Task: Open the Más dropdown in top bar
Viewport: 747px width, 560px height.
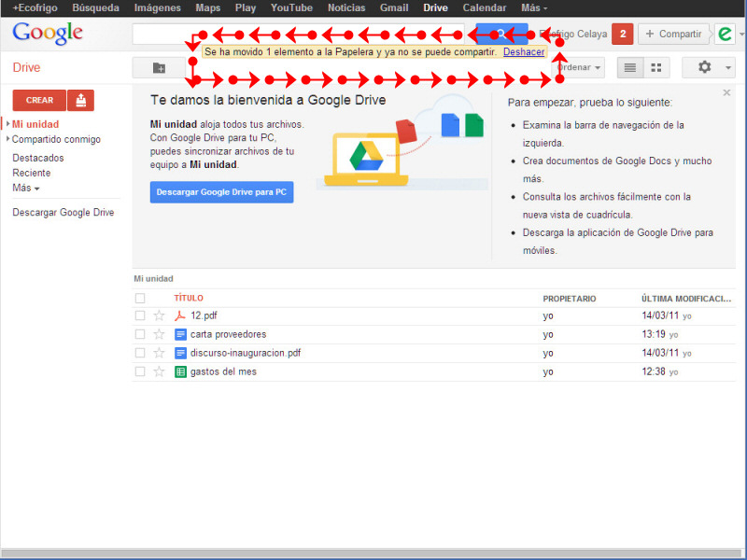Action: pos(534,7)
